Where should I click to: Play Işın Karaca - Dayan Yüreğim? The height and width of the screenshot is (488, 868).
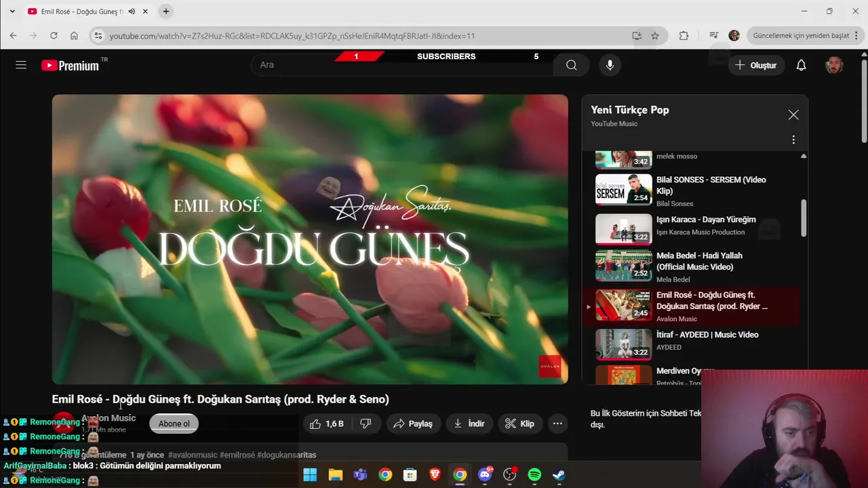coord(692,228)
